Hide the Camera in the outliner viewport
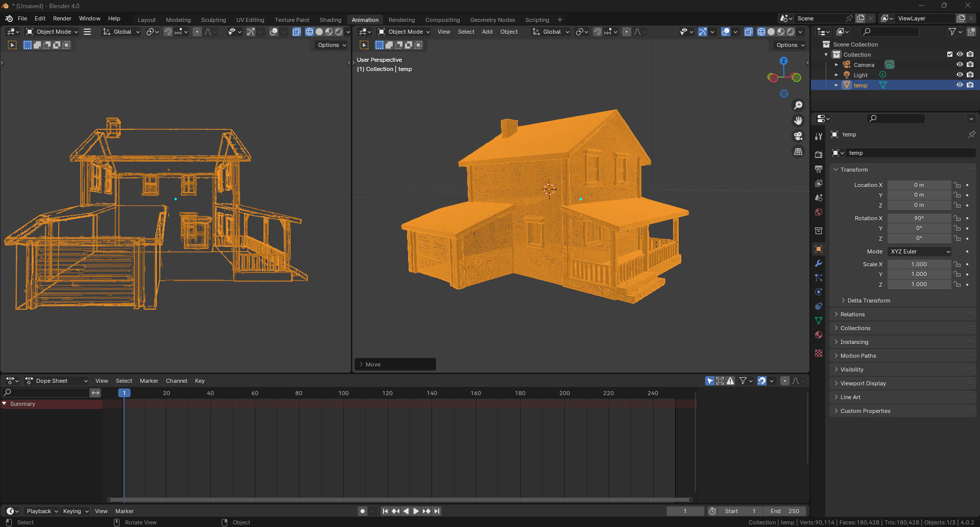The image size is (980, 527). 960,64
